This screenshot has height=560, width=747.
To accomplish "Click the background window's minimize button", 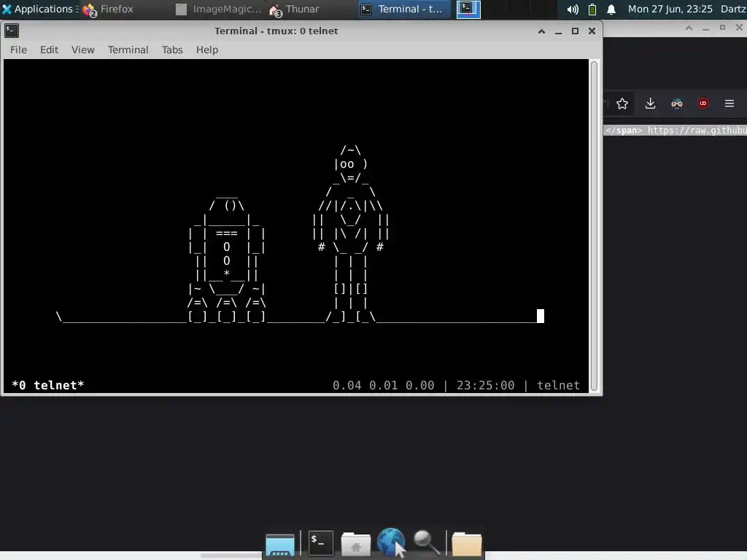I will click(705, 28).
